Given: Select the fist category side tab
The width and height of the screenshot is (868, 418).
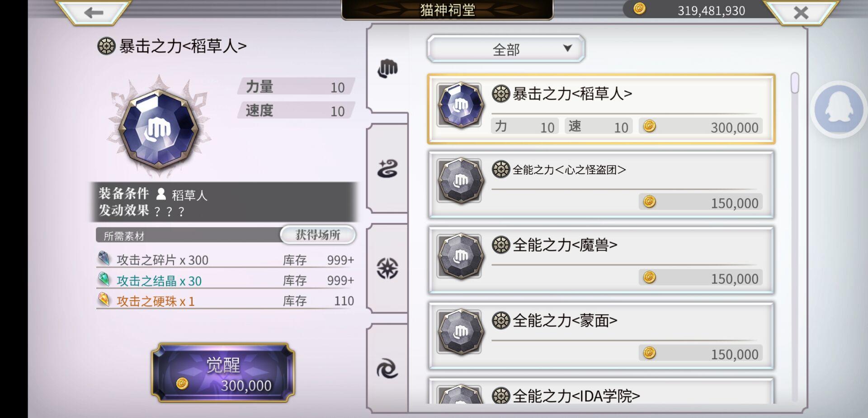Looking at the screenshot, I should (387, 68).
